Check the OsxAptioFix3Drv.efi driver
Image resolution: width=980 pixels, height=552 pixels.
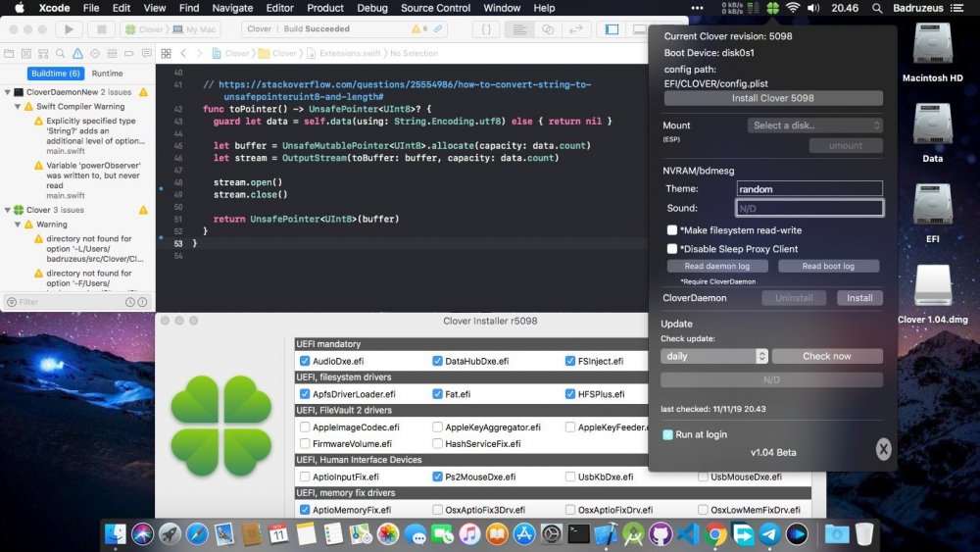437,510
